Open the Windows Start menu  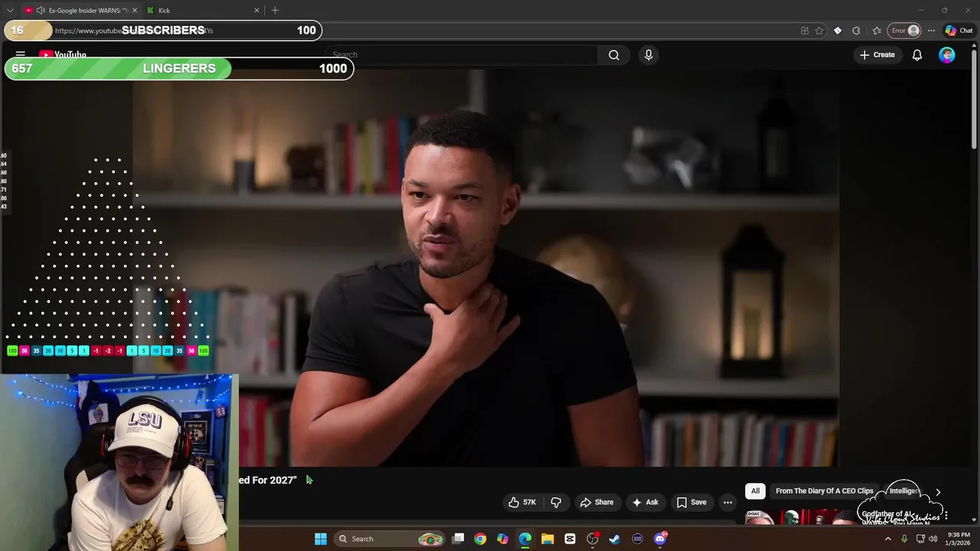point(321,539)
